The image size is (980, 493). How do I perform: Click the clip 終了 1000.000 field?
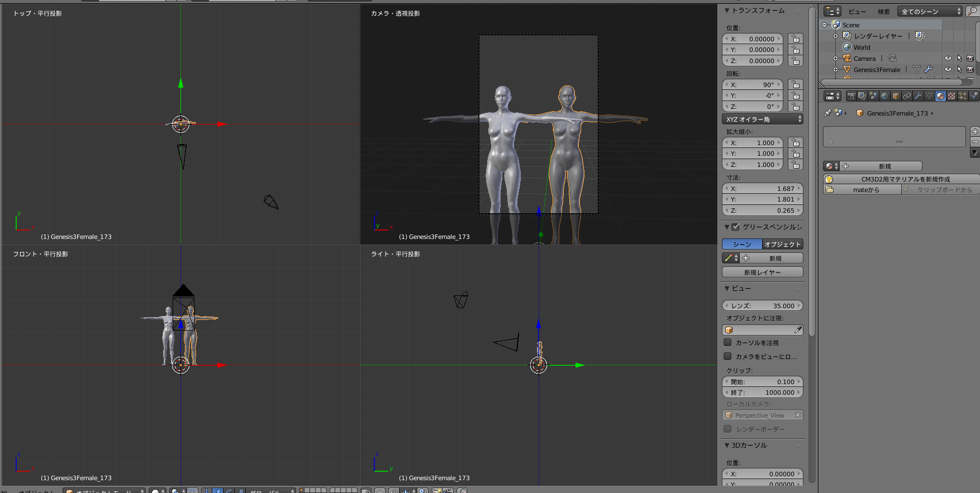[763, 392]
